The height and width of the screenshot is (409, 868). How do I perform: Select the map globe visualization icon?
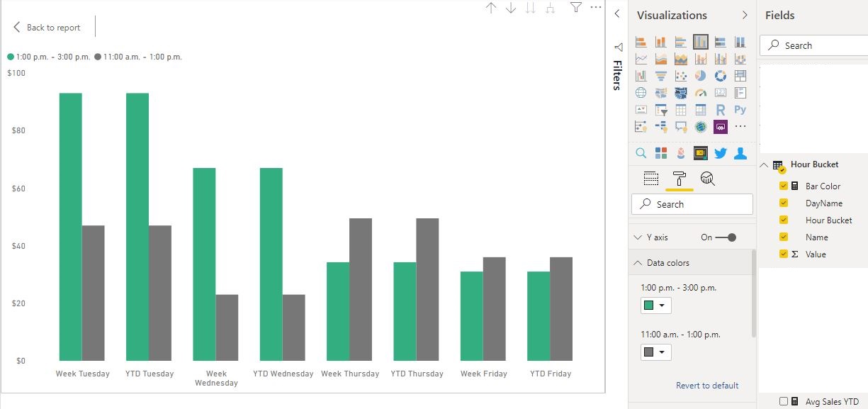(641, 93)
